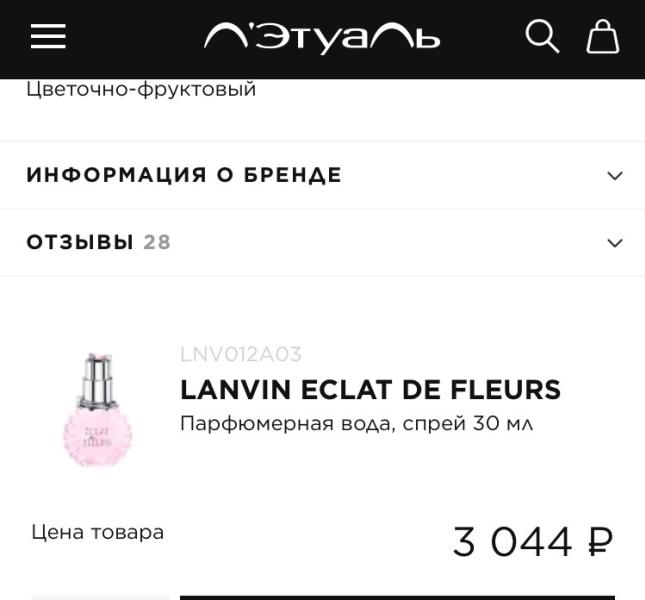Screen dimensions: 645x600
Task: Click the Цена товара label
Action: pos(97,532)
